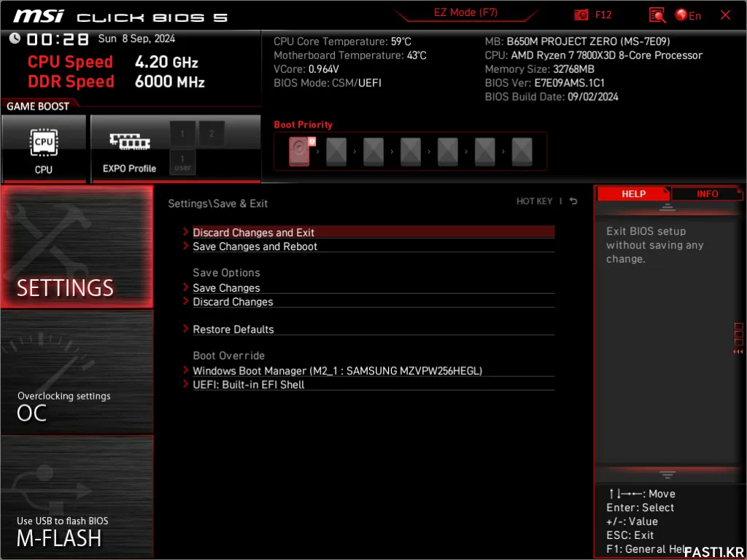
Task: Select Restore Defaults
Action: coord(373,329)
